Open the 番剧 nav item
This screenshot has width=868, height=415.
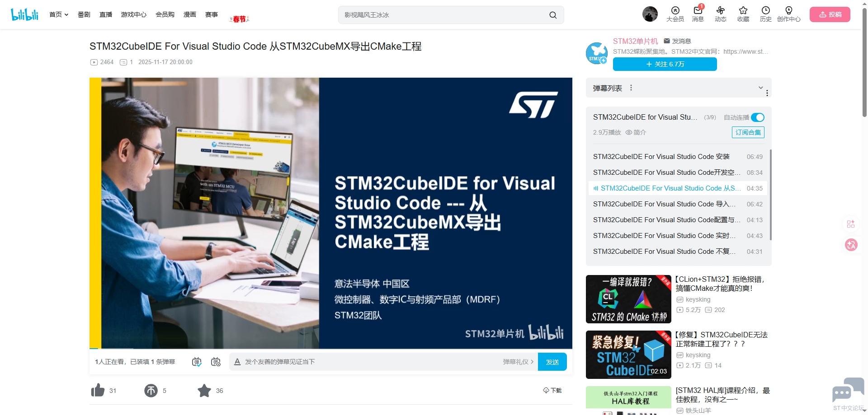click(84, 14)
